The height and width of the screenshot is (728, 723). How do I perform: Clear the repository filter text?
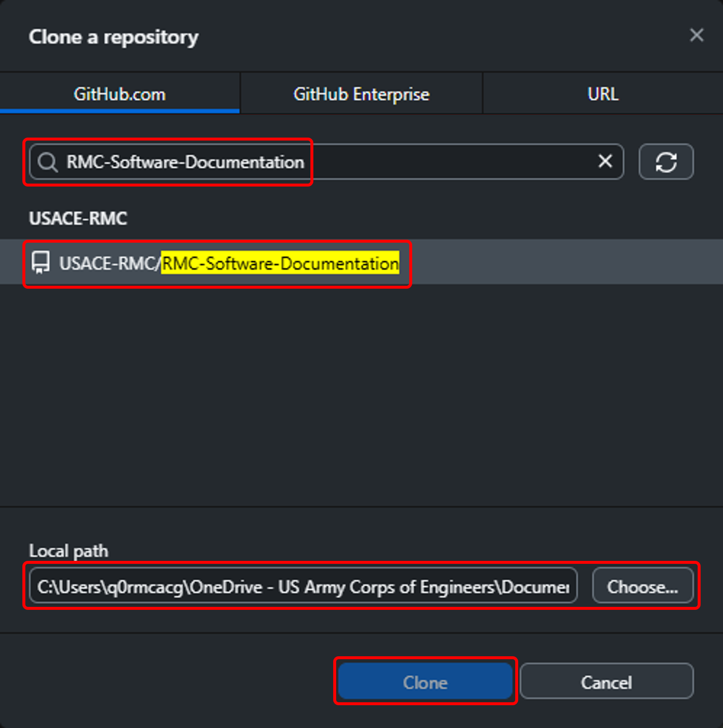[x=605, y=161]
